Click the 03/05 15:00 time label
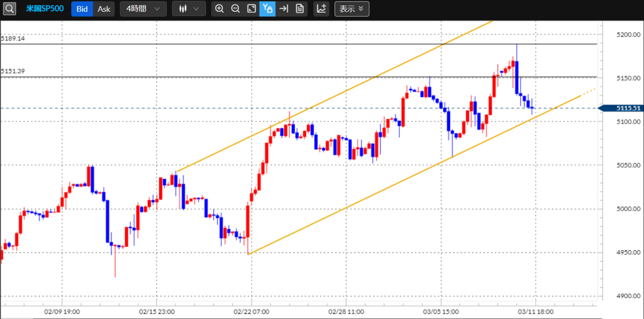Viewport: 644px width, 319px height. coord(441,311)
